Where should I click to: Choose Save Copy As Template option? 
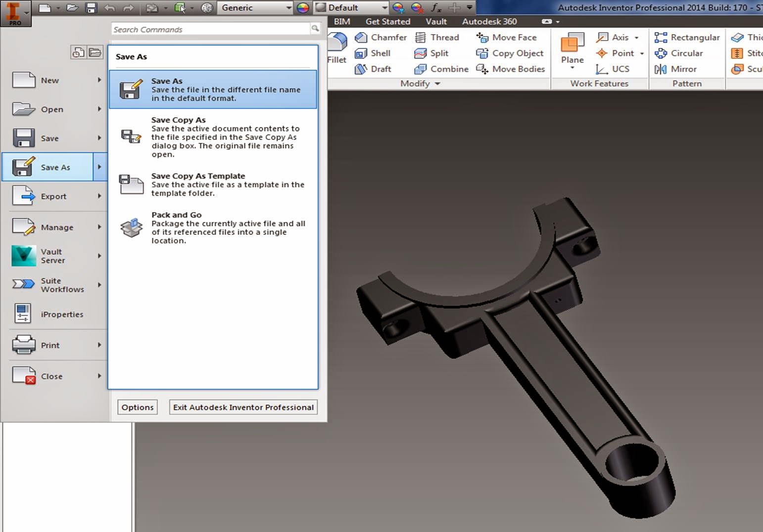213,184
